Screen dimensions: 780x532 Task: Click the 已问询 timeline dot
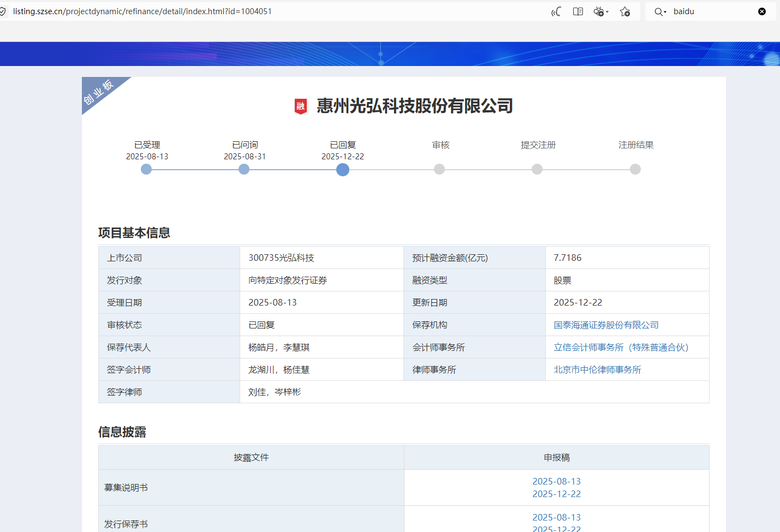pyautogui.click(x=244, y=169)
